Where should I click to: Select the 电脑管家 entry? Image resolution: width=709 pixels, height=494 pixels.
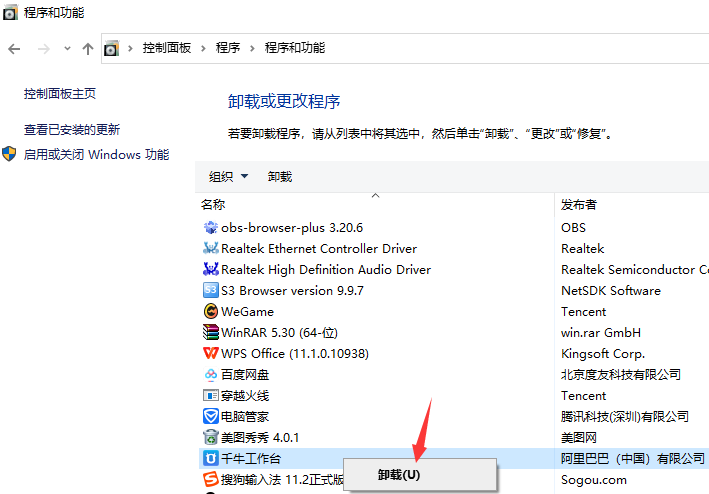click(x=245, y=417)
